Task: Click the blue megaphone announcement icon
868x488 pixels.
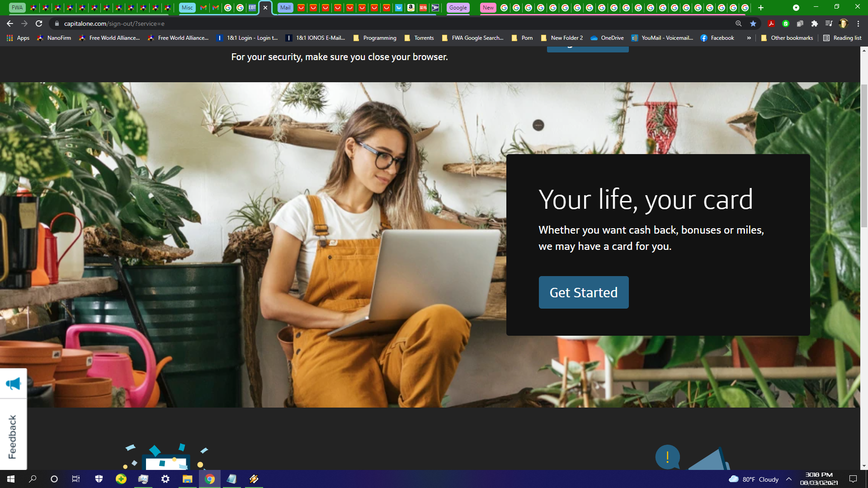Action: [x=13, y=384]
